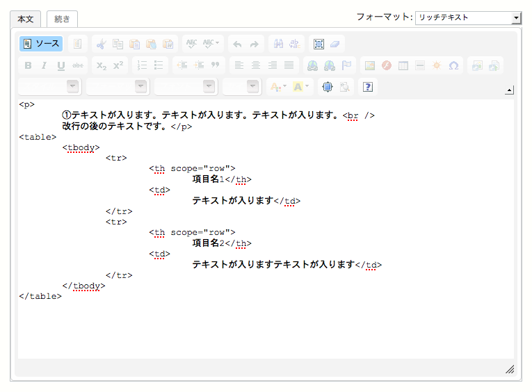Click the Replace icon
Image resolution: width=532 pixels, height=392 pixels.
coord(294,44)
